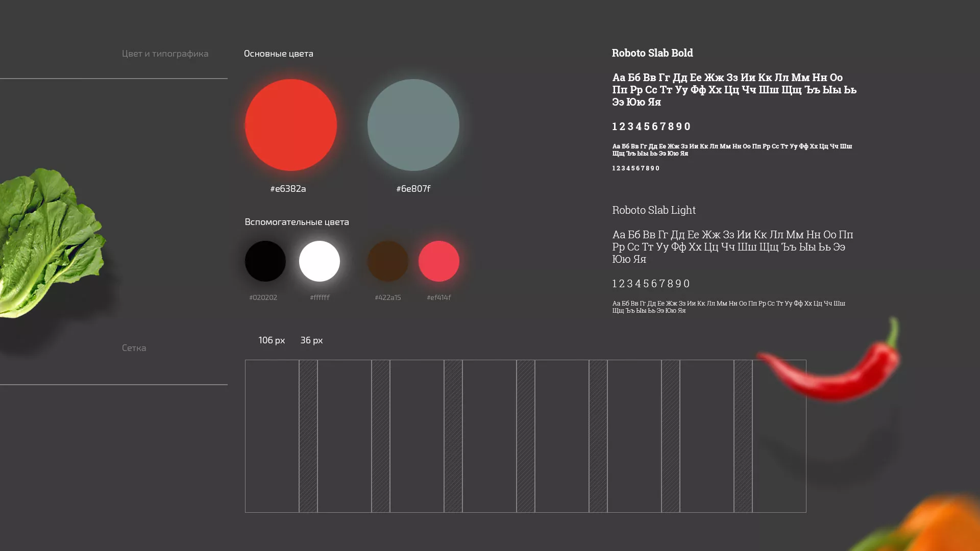Image resolution: width=980 pixels, height=551 pixels.
Task: Click the red #e6382a color circle
Action: [290, 125]
